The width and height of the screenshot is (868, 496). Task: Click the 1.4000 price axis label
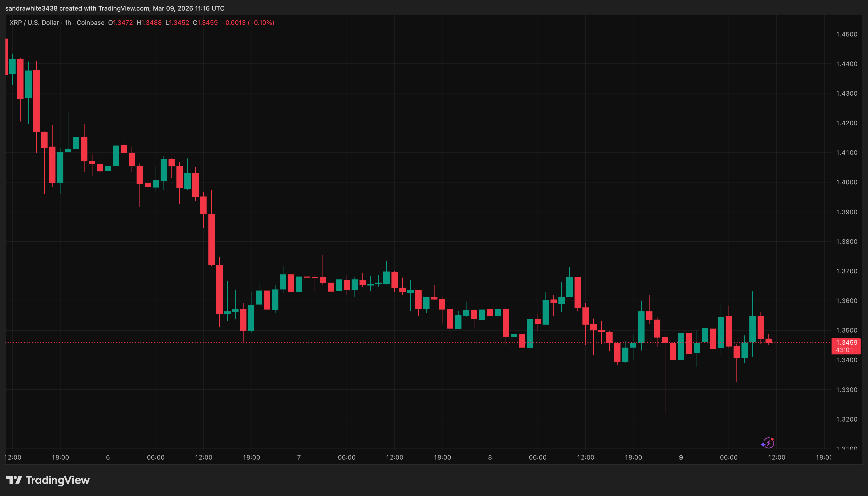(x=847, y=182)
